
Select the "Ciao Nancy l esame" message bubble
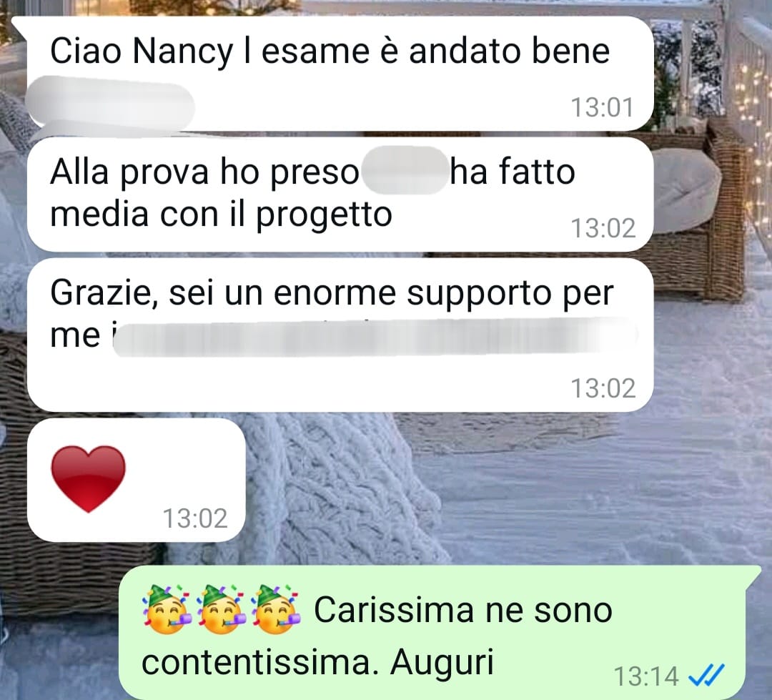(x=340, y=74)
